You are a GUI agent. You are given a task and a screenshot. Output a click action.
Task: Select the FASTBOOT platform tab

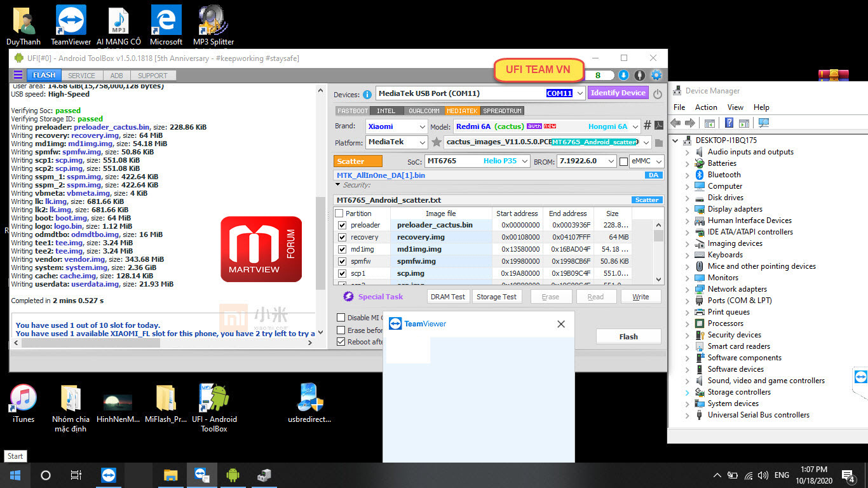[353, 111]
